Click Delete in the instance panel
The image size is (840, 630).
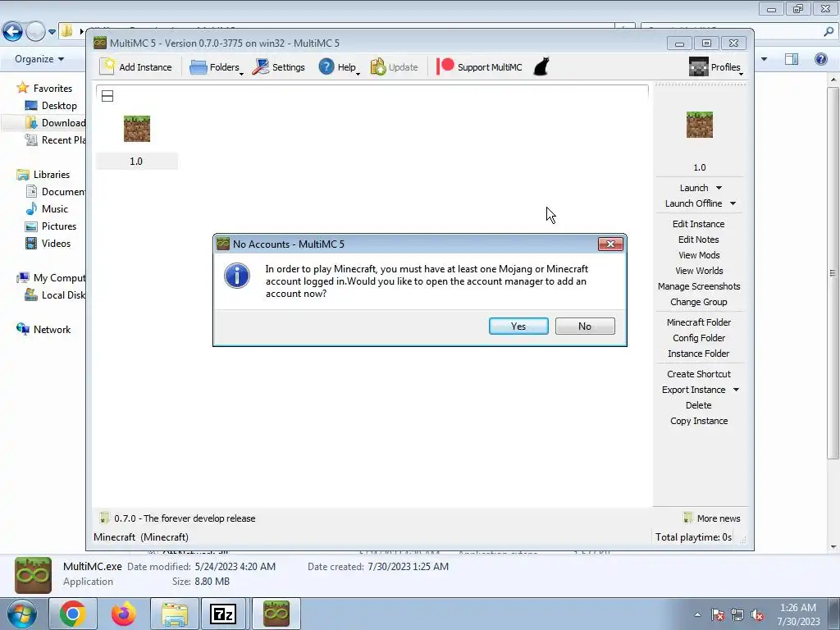coord(699,405)
